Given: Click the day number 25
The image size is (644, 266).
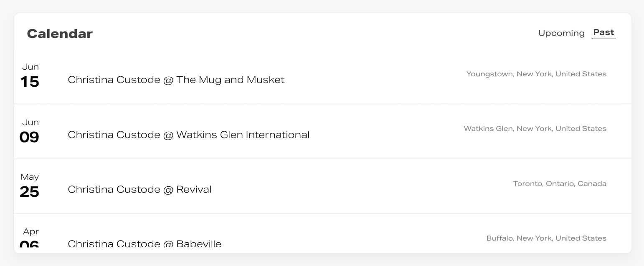Looking at the screenshot, I should (x=29, y=191).
